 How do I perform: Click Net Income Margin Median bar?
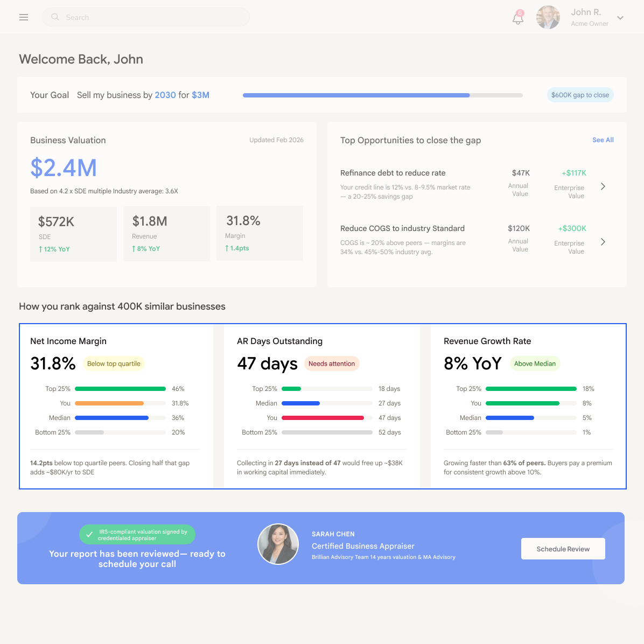[x=111, y=418]
